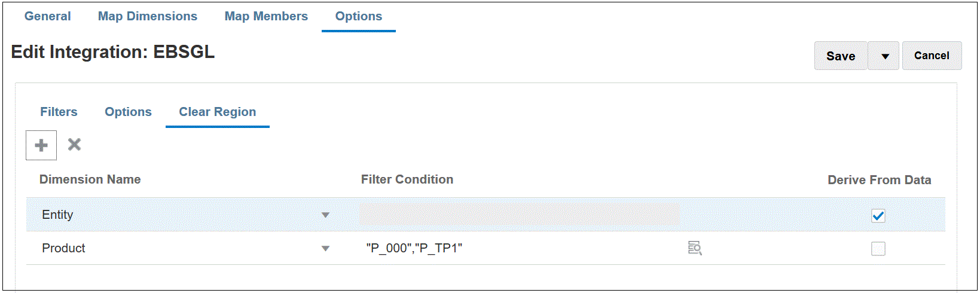Go to the Map Members tab
Viewport: 980px width, 293px height.
[266, 16]
